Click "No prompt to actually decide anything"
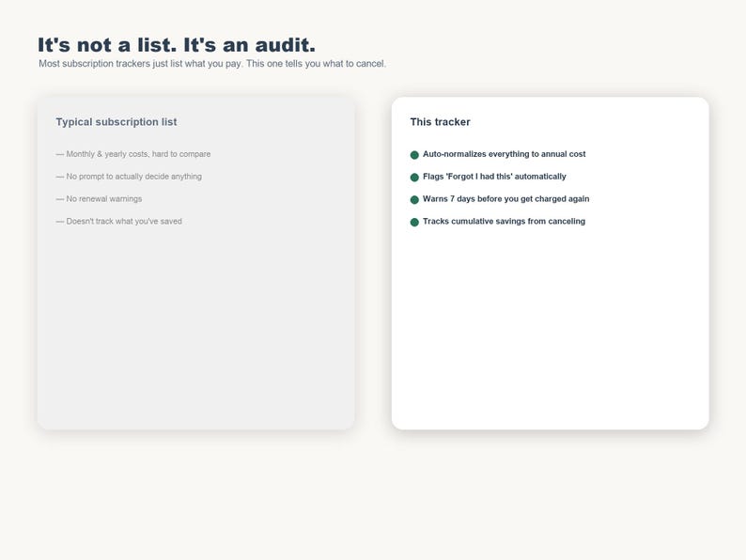This screenshot has height=560, width=746. (133, 177)
